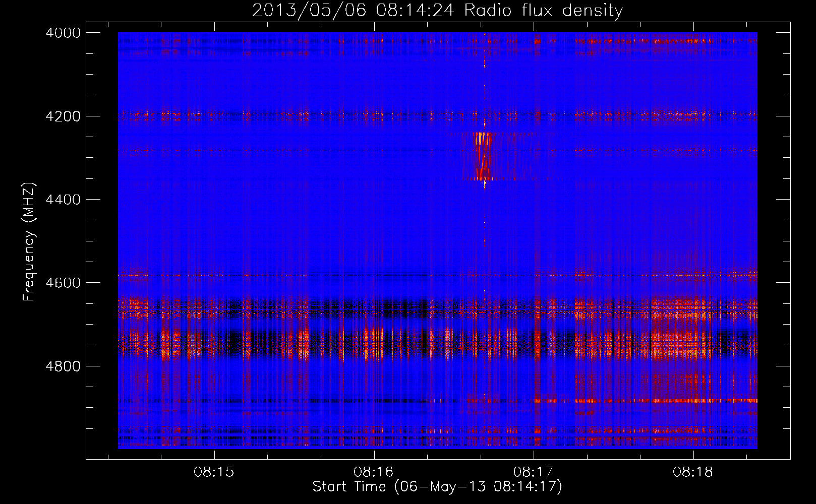
Task: Click the 08:17 time tick label
Action: pos(534,472)
